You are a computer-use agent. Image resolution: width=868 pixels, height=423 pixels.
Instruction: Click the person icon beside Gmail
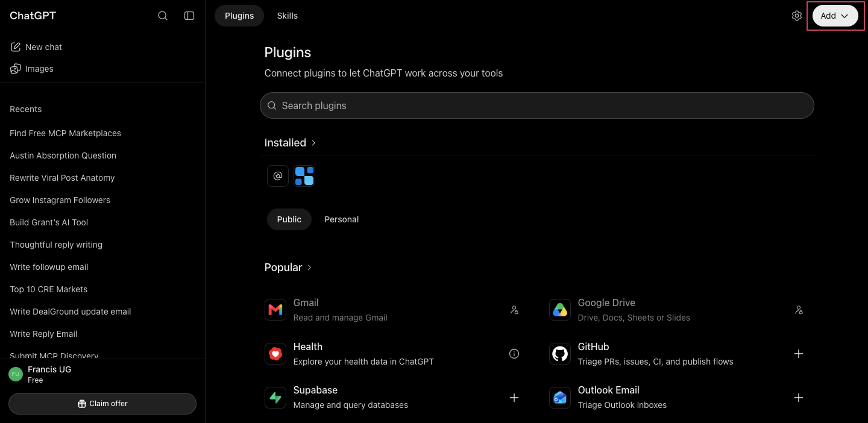(514, 310)
